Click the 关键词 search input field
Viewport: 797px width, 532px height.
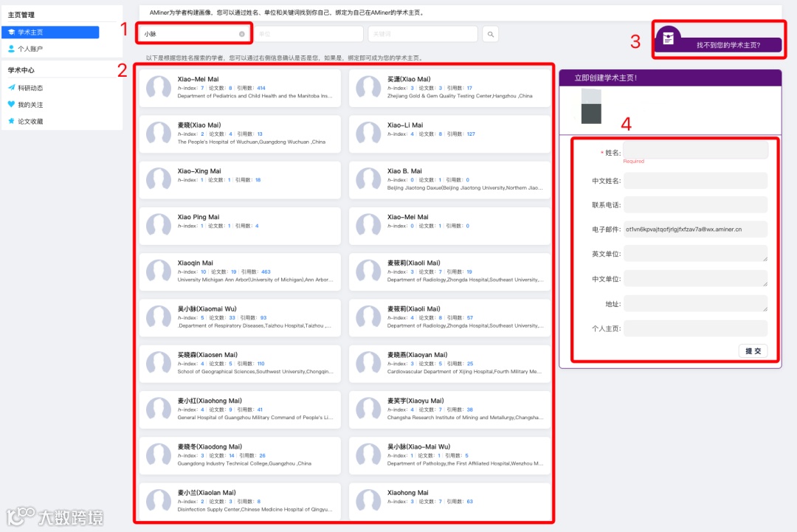coord(423,34)
